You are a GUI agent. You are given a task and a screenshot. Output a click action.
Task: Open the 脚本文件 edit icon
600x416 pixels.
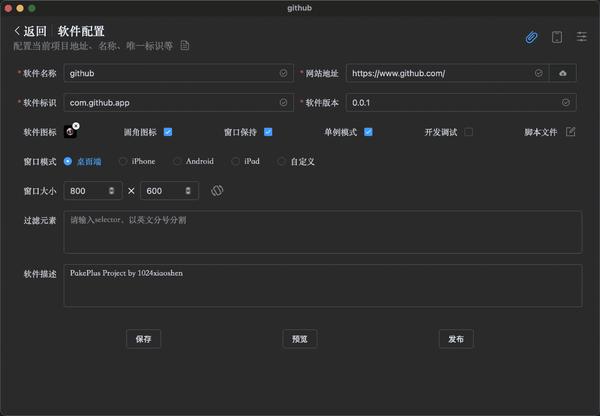pos(571,132)
